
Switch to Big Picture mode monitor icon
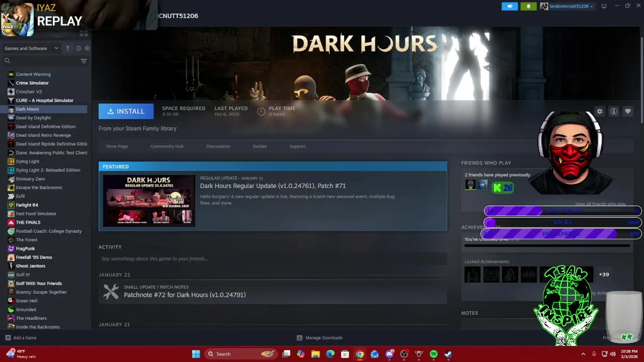coord(604,6)
